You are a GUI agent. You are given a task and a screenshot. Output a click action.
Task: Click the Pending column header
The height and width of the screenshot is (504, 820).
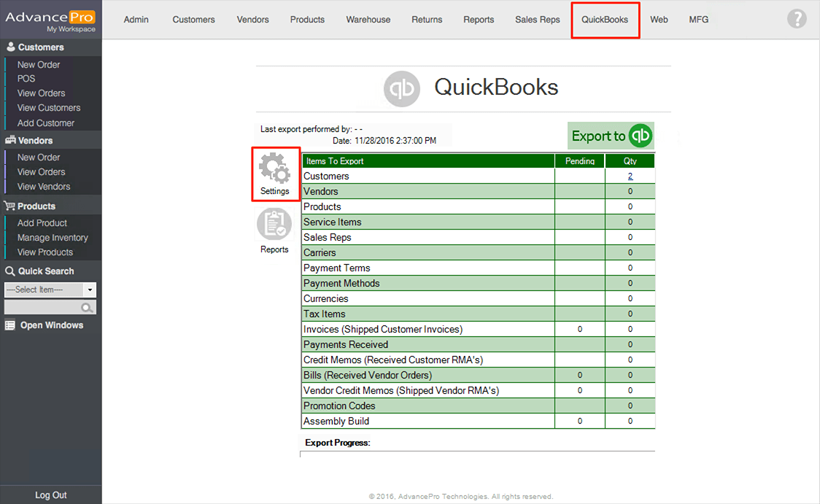579,161
